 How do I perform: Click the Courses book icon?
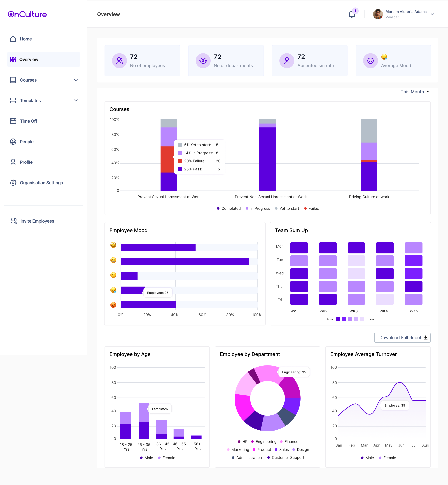13,80
